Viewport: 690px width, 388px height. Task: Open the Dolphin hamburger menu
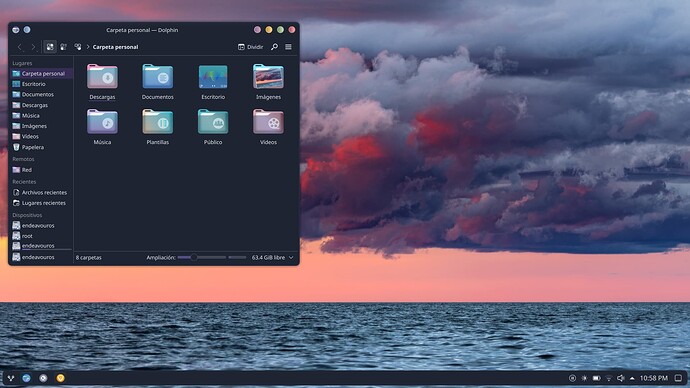pos(288,47)
